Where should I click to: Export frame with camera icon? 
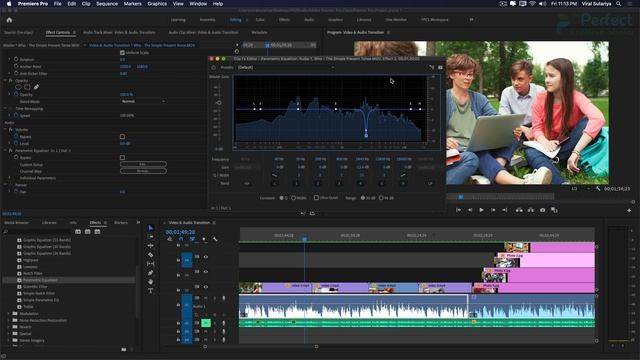pos(542,210)
